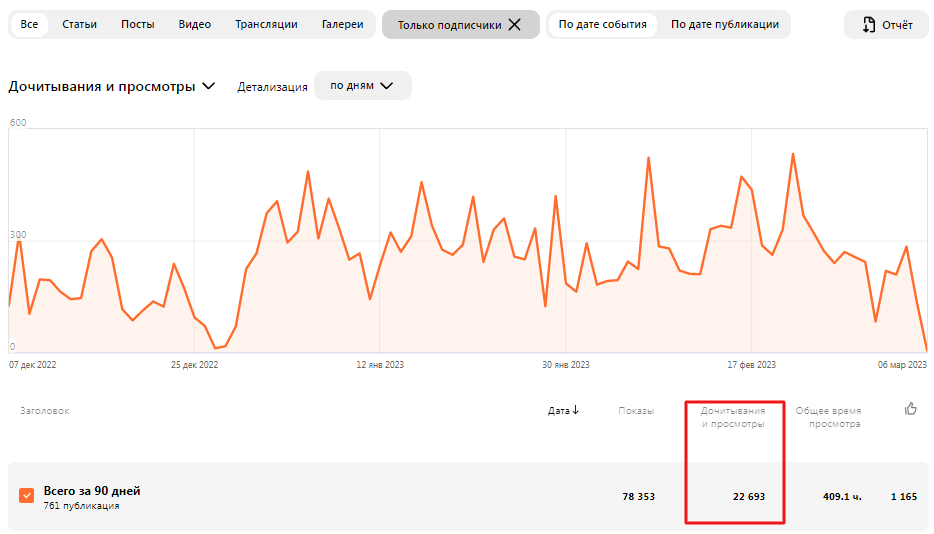The image size is (934, 534).
Task: Click the Дата sort arrow
Action: point(576,410)
